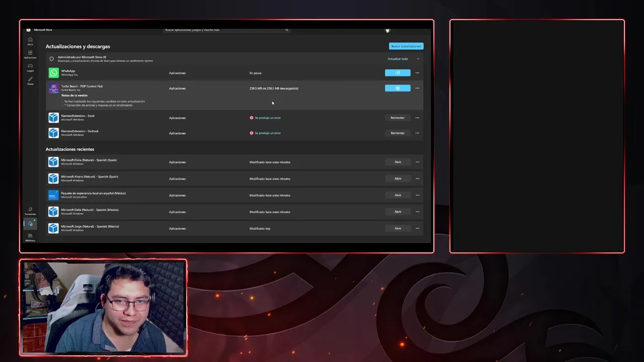Image resolution: width=644 pixels, height=362 pixels.
Task: Open Paquete de experiencia local with Abrir
Action: click(397, 195)
